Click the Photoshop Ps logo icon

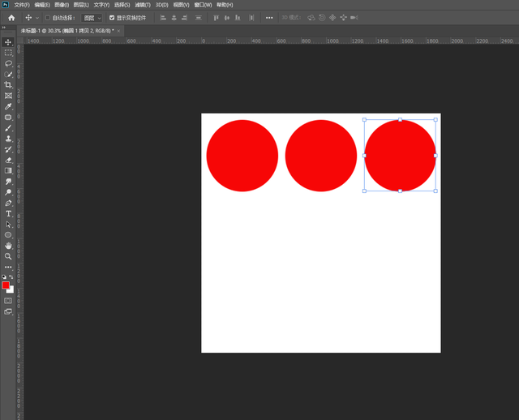point(5,5)
